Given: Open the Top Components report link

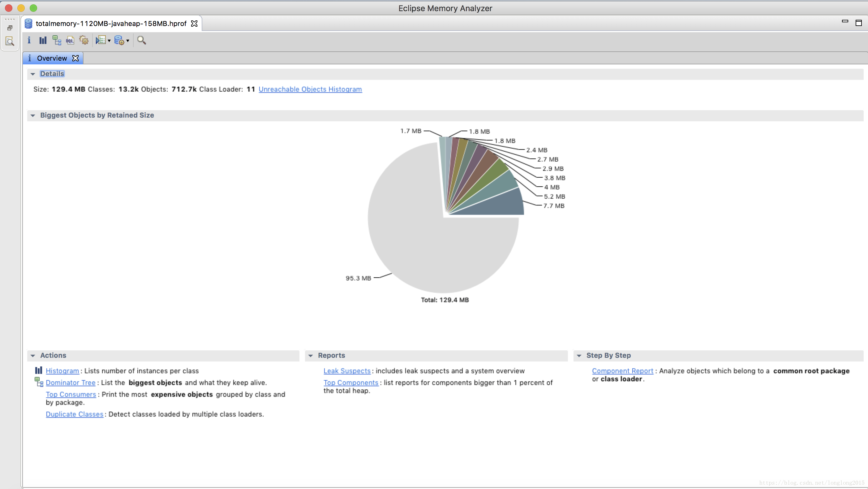Looking at the screenshot, I should pyautogui.click(x=351, y=383).
